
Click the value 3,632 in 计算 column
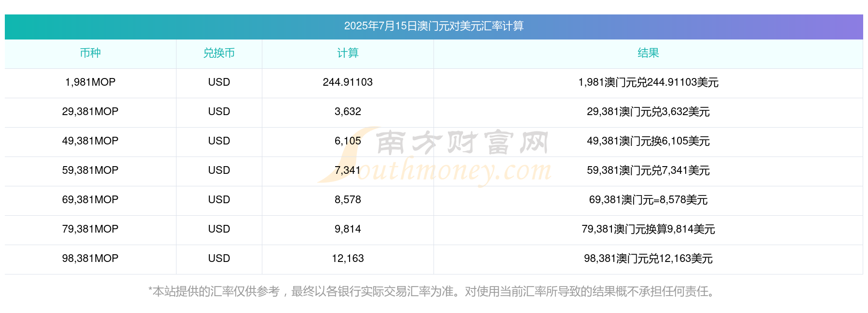(348, 112)
